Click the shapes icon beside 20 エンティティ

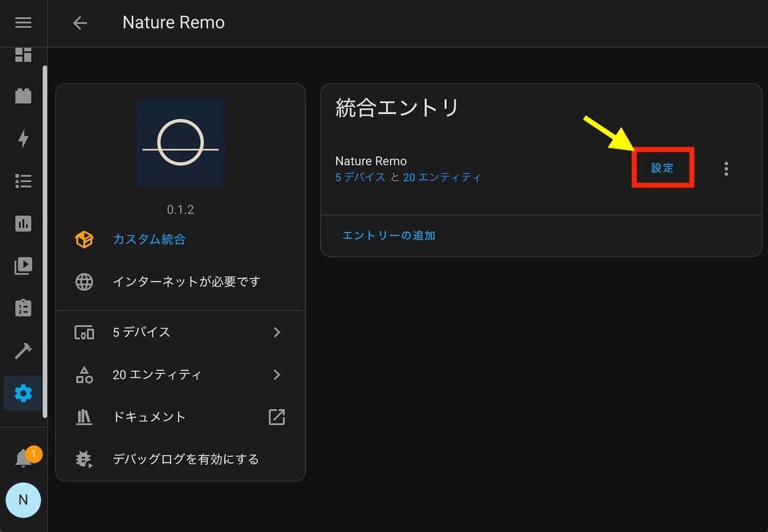pos(84,375)
